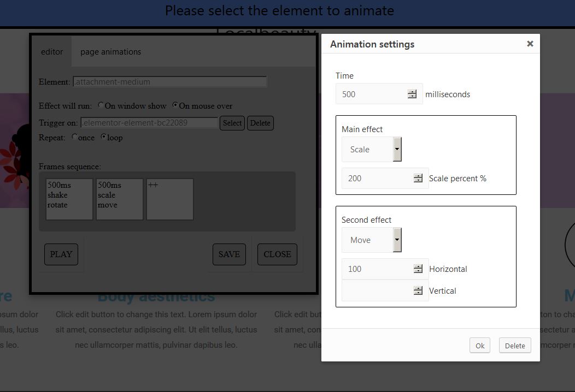The width and height of the screenshot is (575, 392).
Task: Switch to the editor tab
Action: (52, 52)
